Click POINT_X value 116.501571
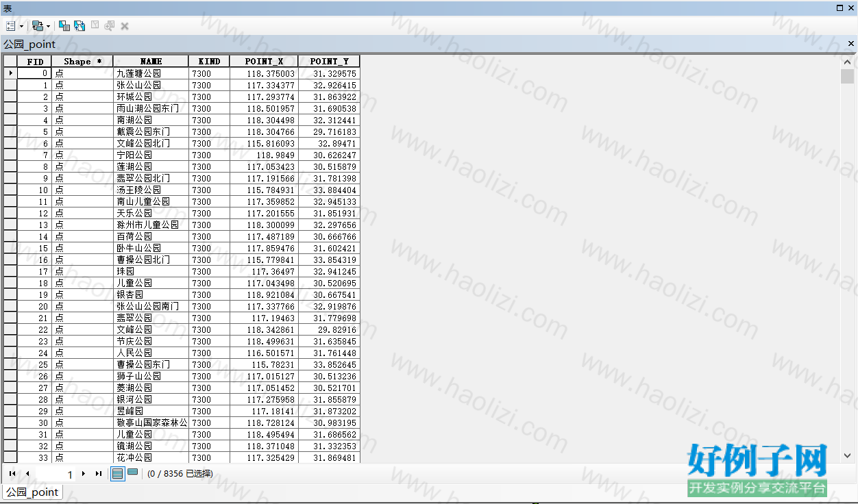The image size is (858, 504). click(x=264, y=353)
